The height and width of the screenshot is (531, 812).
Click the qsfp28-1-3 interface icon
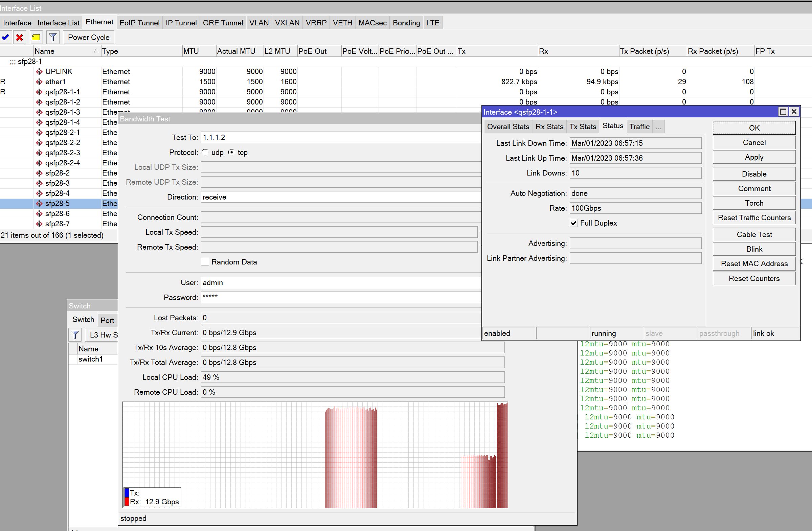(x=39, y=112)
